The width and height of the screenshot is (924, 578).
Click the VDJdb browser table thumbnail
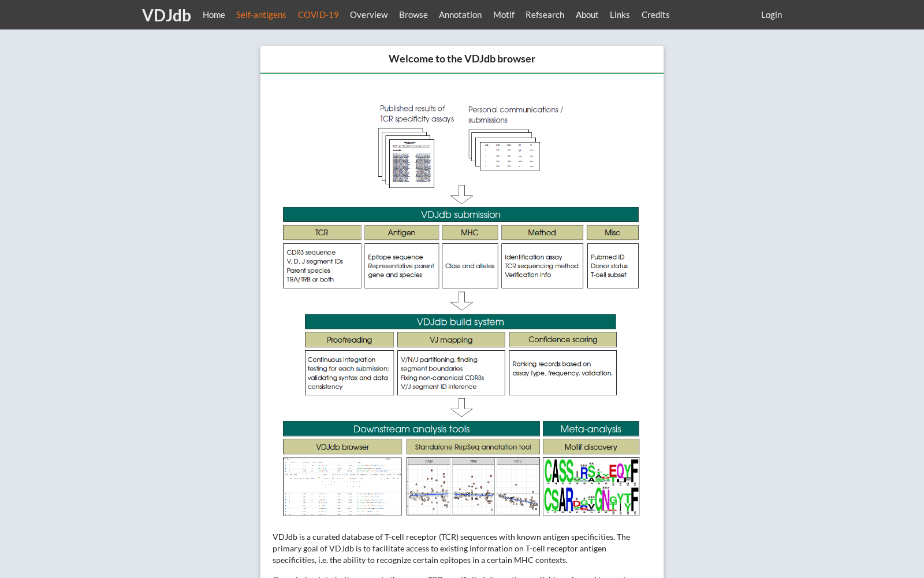(x=342, y=487)
